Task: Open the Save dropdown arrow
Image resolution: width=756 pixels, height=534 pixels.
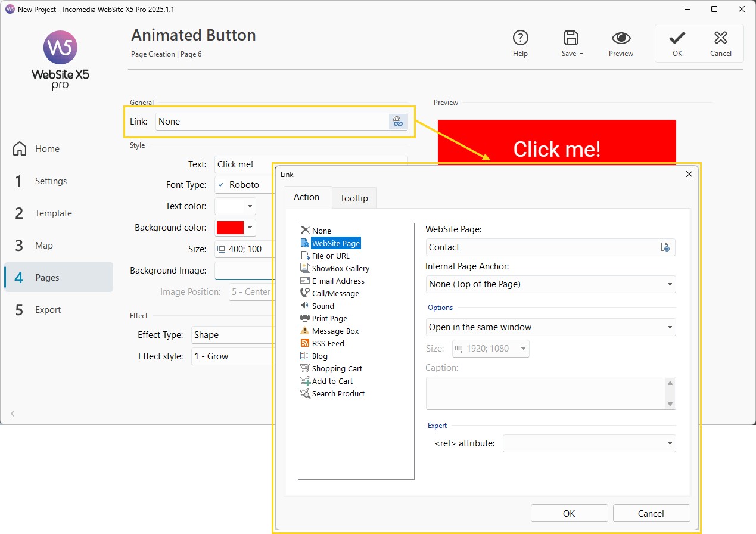Action: pos(581,54)
